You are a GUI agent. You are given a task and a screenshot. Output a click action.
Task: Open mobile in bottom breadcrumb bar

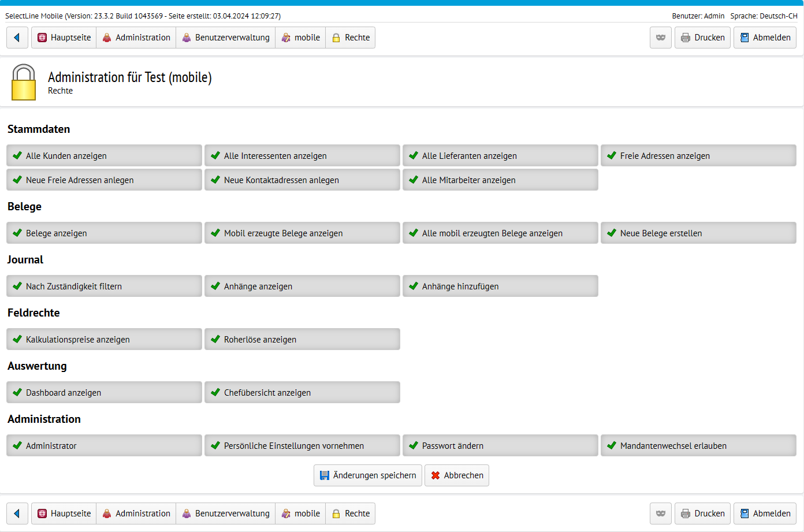(300, 514)
